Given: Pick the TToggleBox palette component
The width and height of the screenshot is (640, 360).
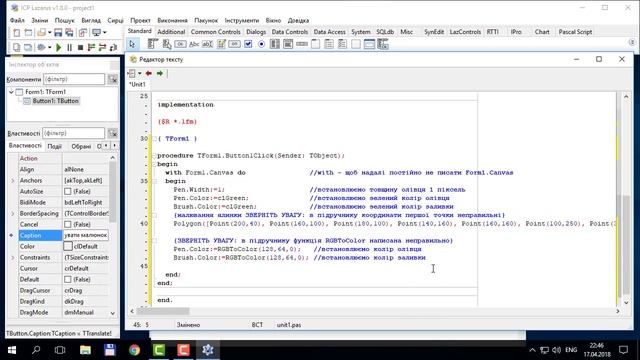Looking at the screenshot, I should pos(234,44).
